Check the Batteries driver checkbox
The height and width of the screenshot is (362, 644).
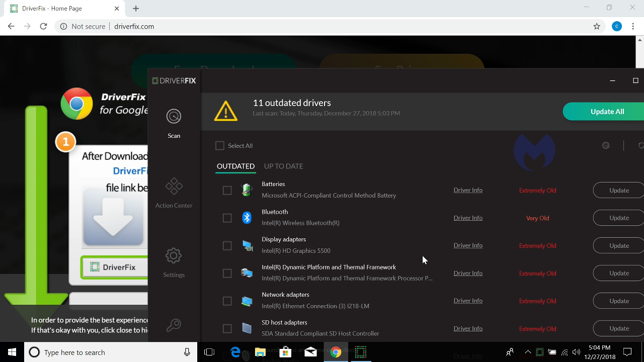[x=227, y=190]
